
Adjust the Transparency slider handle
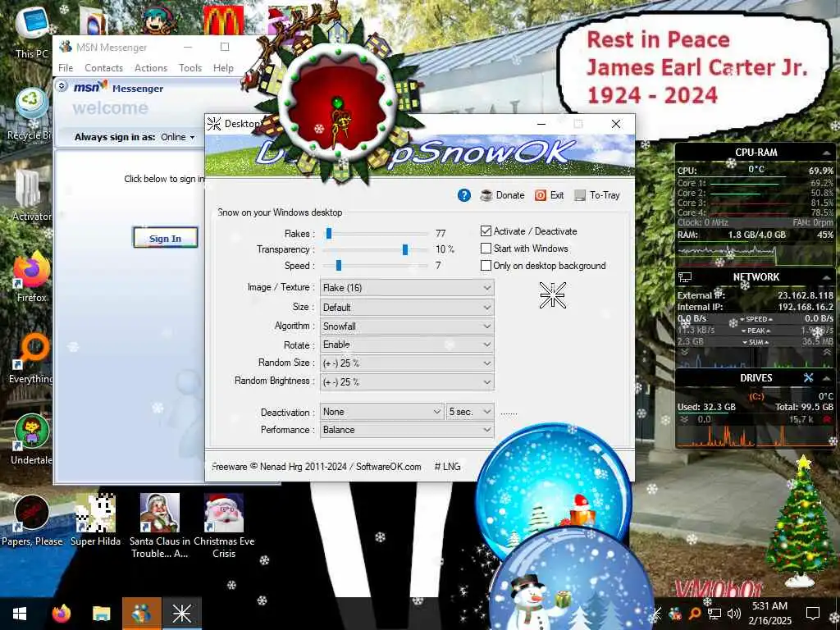[405, 249]
